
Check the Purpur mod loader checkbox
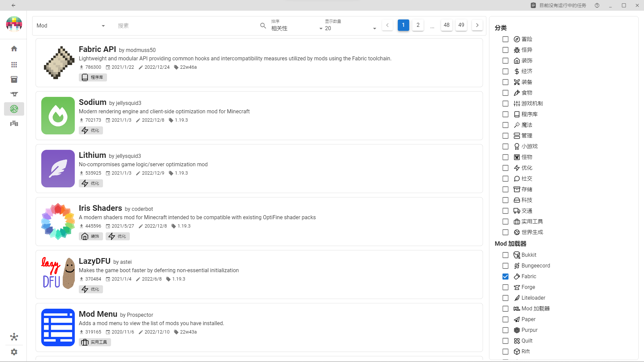click(505, 330)
